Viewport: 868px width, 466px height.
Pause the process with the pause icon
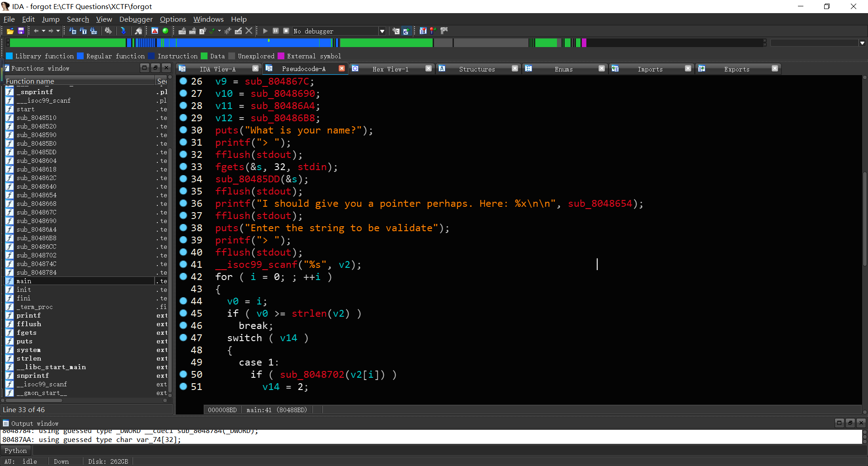(x=276, y=31)
